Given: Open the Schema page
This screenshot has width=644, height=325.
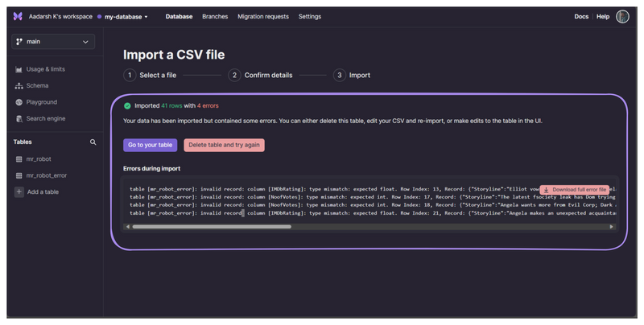Looking at the screenshot, I should [37, 86].
